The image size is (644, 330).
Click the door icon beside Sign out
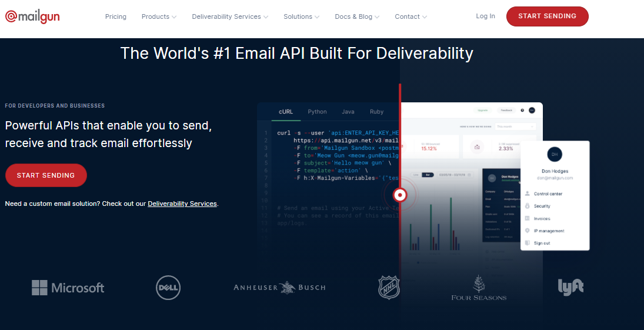(x=528, y=243)
